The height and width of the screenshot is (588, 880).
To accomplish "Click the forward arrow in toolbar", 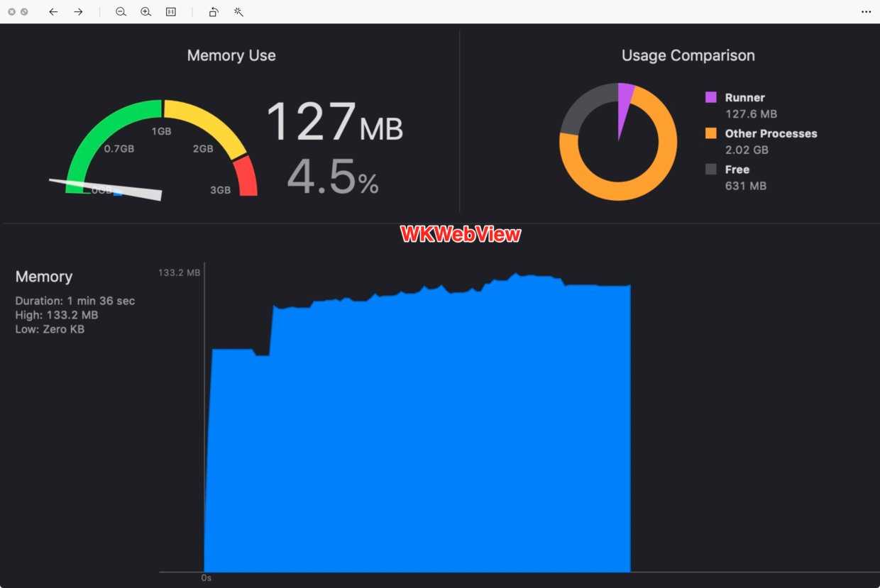I will [78, 12].
